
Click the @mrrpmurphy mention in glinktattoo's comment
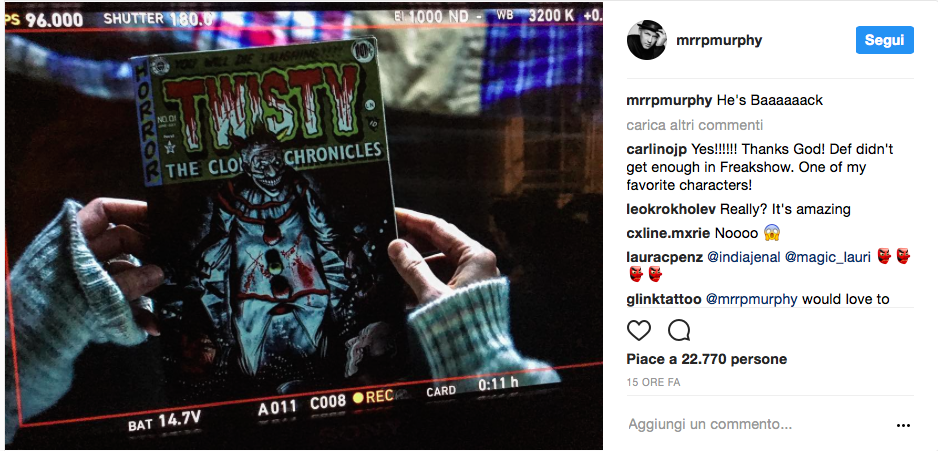751,299
